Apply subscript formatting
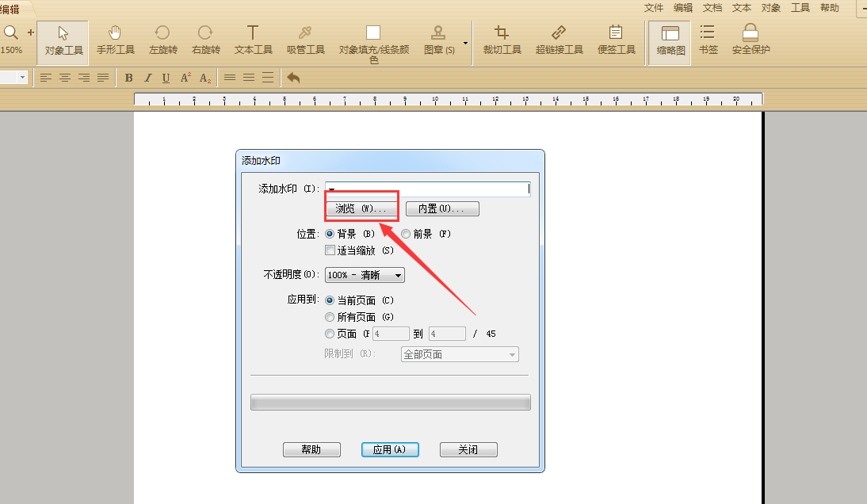The image size is (867, 504). tap(205, 78)
